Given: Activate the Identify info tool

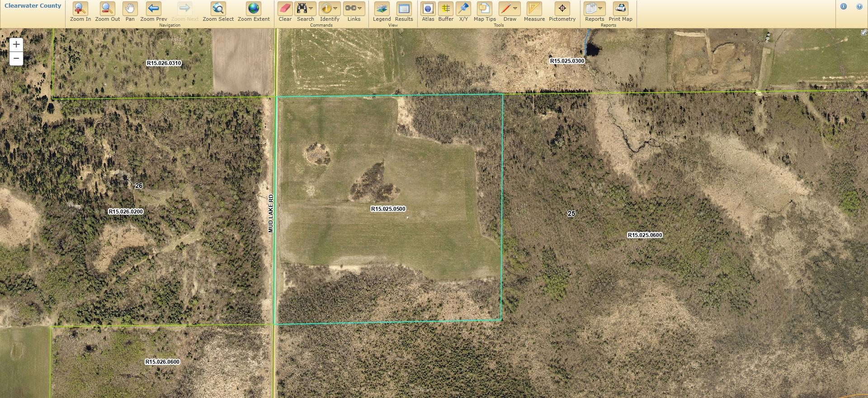Looking at the screenshot, I should click(x=326, y=8).
